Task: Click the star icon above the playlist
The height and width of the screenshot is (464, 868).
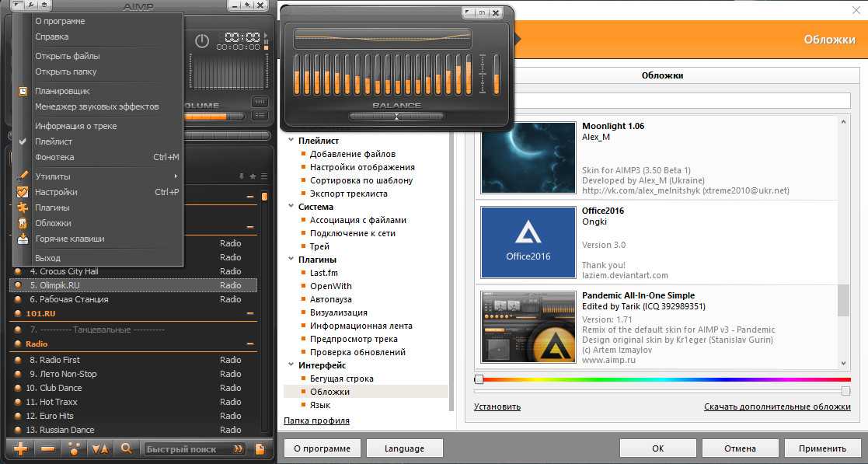Action: click(x=253, y=176)
